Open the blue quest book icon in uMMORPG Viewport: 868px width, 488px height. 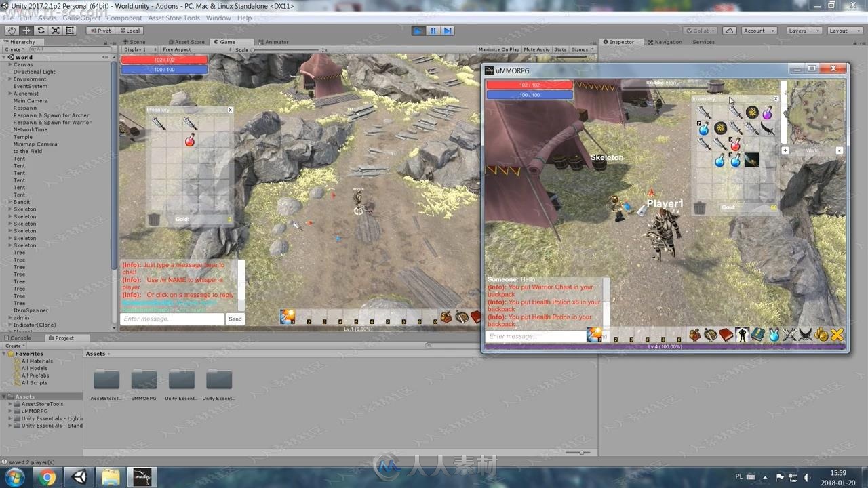click(757, 334)
